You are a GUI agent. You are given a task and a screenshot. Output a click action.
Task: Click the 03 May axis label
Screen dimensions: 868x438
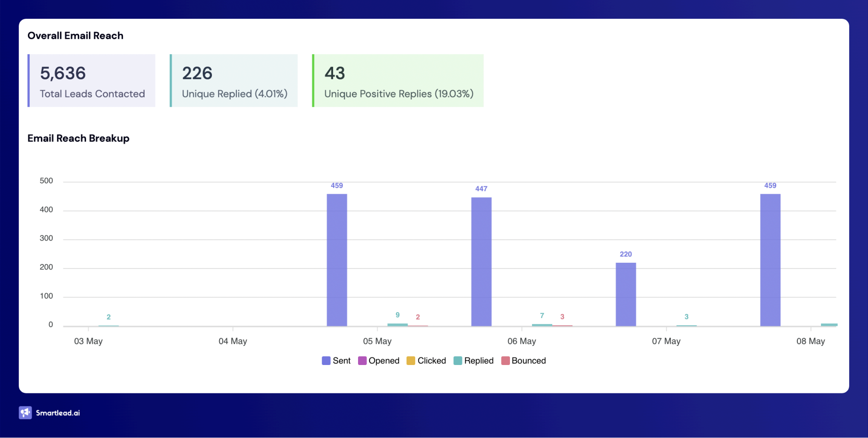pos(88,341)
